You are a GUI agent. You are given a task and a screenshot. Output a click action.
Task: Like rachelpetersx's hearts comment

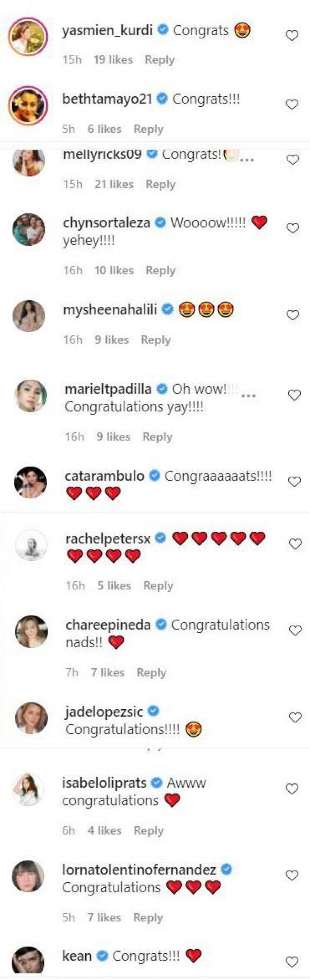coord(295,544)
